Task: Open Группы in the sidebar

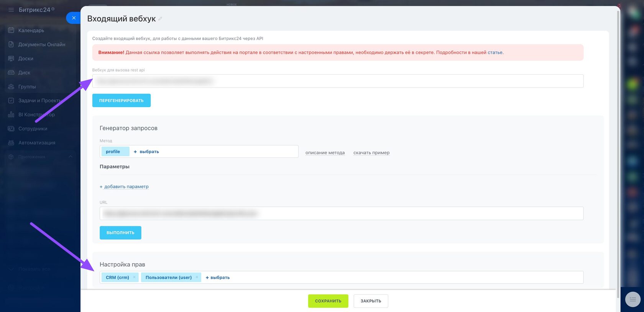Action: pos(27,87)
